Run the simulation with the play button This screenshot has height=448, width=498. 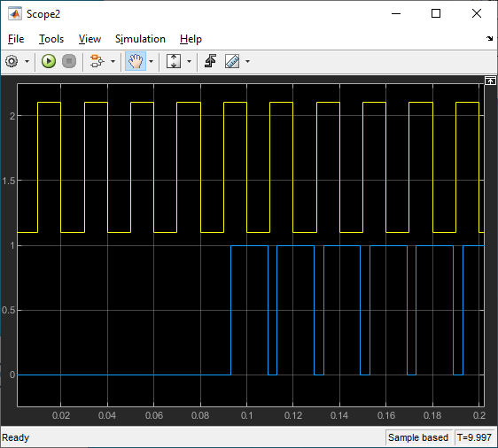click(49, 61)
